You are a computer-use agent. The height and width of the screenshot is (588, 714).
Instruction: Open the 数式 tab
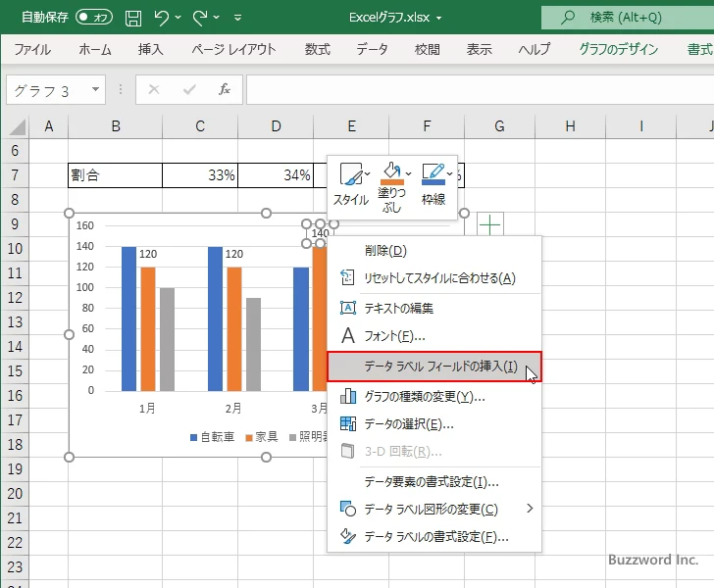pyautogui.click(x=318, y=49)
